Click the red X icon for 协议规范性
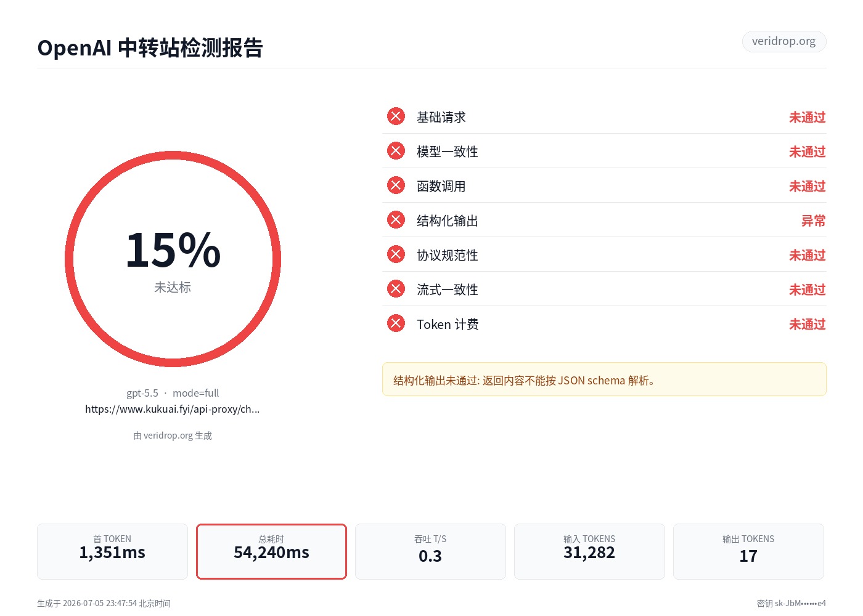This screenshot has height=616, width=863. (396, 254)
